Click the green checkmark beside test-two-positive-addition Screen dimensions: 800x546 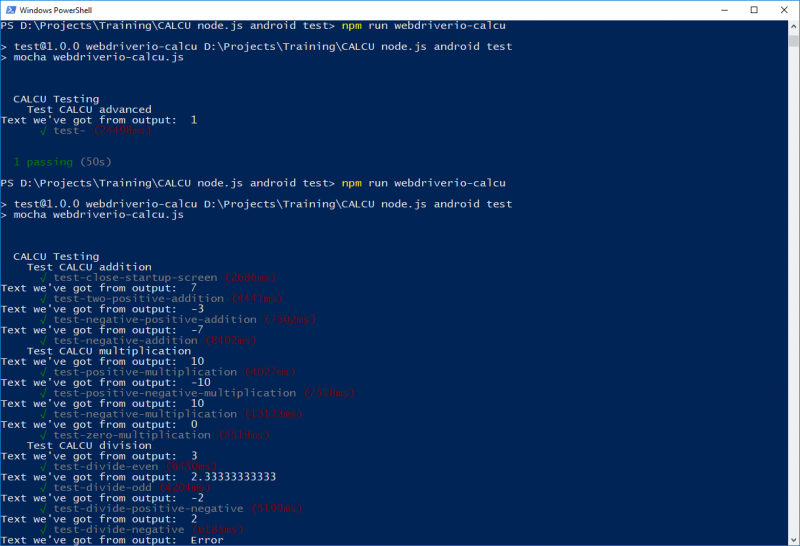pyautogui.click(x=44, y=298)
